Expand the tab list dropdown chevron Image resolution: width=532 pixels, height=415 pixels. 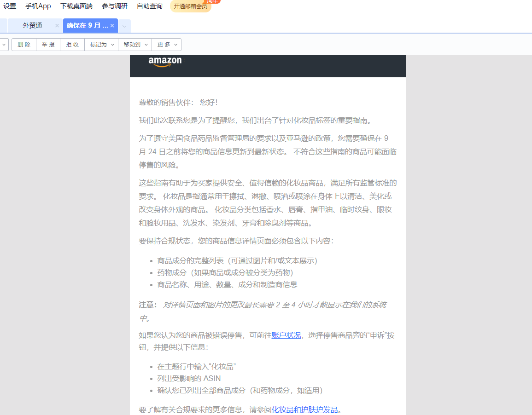124,26
